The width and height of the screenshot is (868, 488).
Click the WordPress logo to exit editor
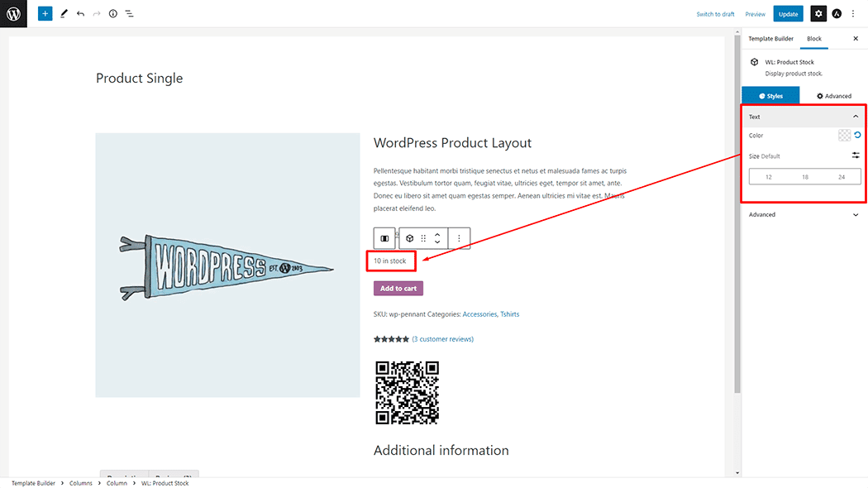[13, 13]
